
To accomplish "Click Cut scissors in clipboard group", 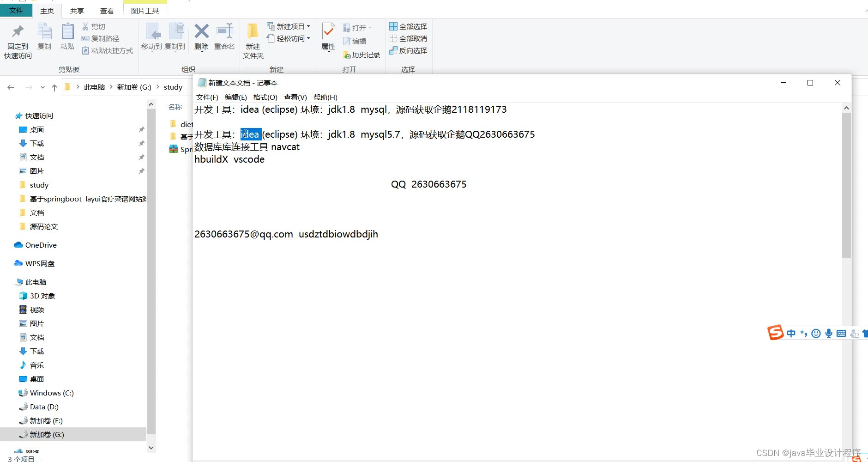I will (x=94, y=27).
